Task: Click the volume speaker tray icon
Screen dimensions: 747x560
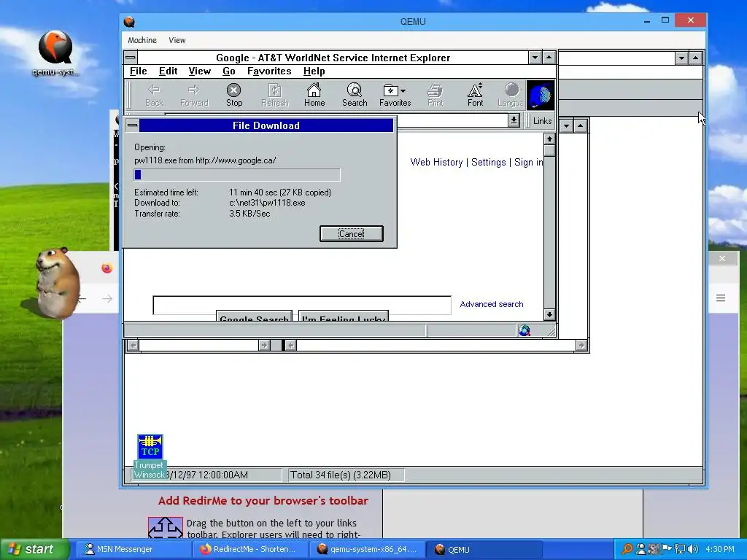Action: click(693, 549)
